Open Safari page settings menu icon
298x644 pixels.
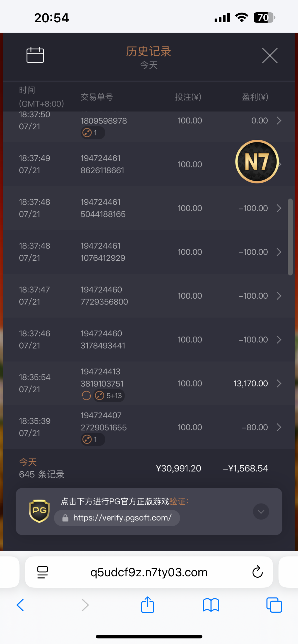tap(42, 572)
